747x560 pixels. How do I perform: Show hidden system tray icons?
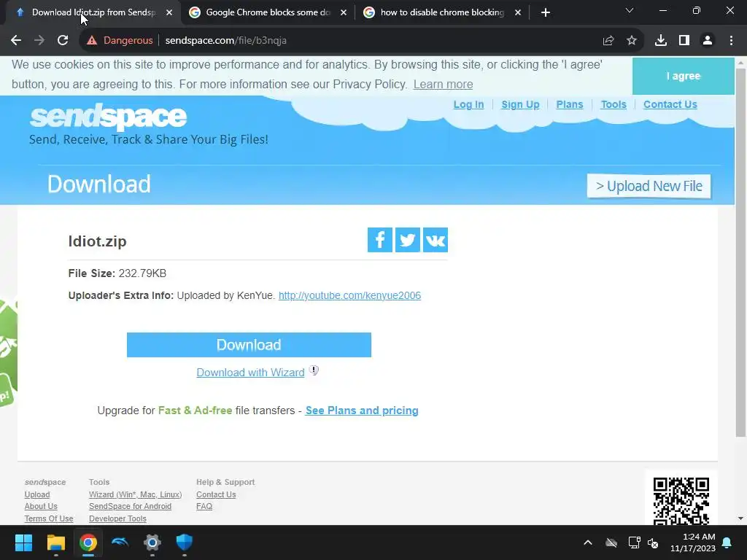[588, 542]
